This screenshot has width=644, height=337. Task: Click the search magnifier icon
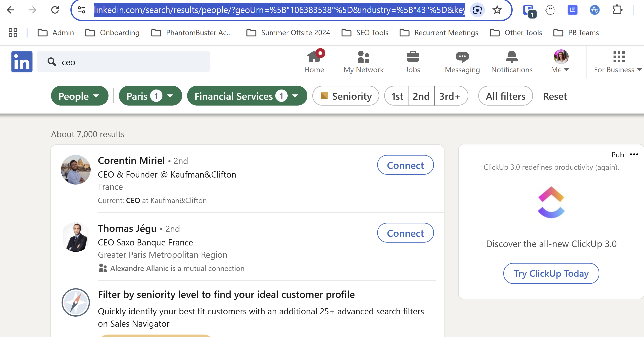click(52, 62)
